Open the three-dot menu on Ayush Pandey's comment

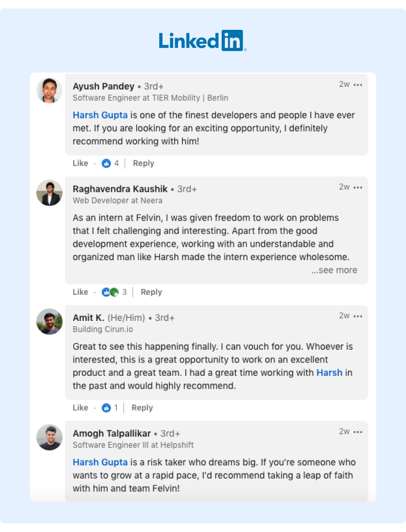[358, 85]
